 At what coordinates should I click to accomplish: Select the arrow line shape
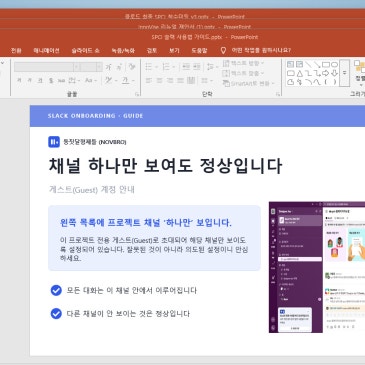point(317,64)
